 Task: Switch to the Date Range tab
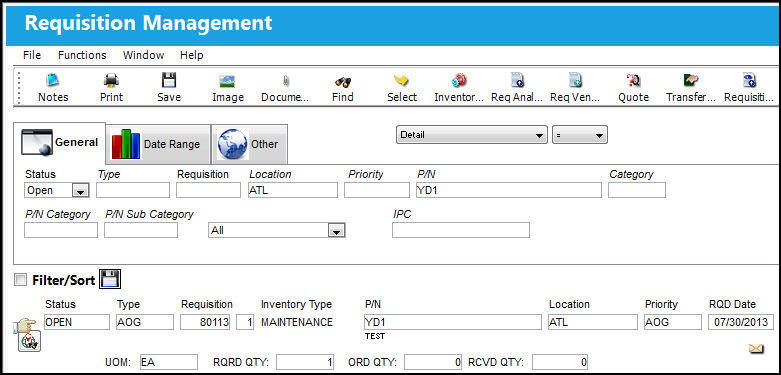pos(158,144)
